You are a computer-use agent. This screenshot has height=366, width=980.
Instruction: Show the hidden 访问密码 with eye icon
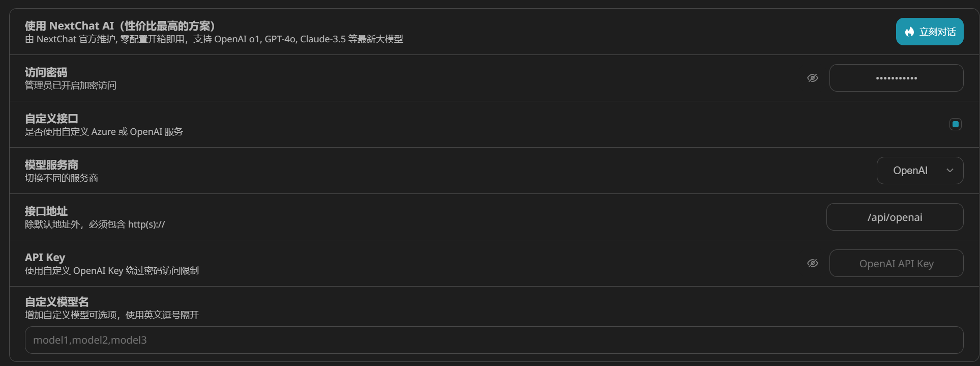[x=813, y=78]
